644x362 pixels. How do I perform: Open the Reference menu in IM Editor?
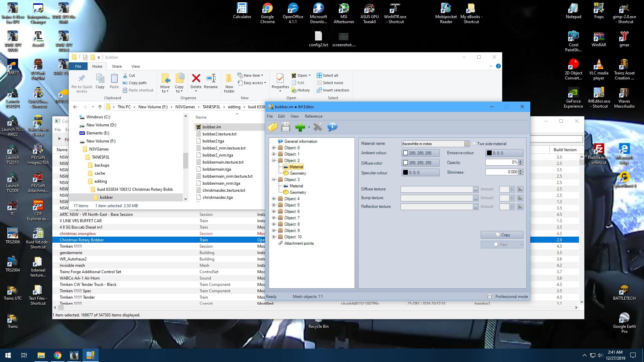313,116
